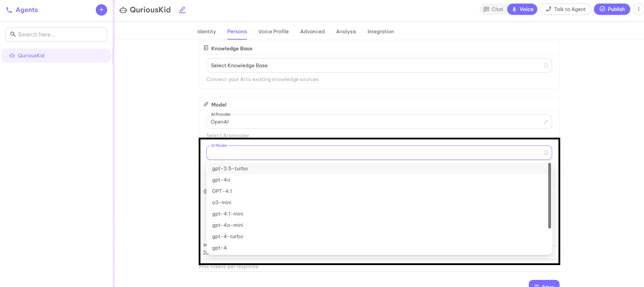Image resolution: width=644 pixels, height=287 pixels.
Task: Open the Advanced tab
Action: [x=312, y=31]
